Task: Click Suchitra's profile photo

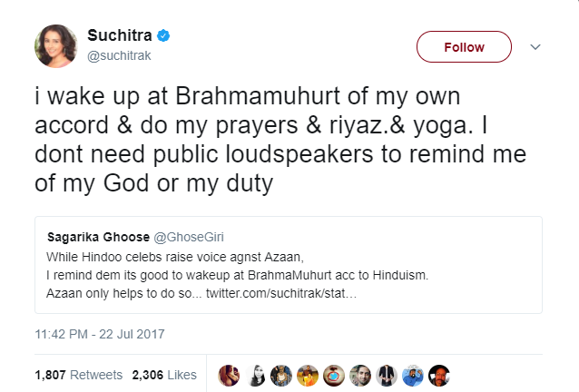Action: [55, 45]
